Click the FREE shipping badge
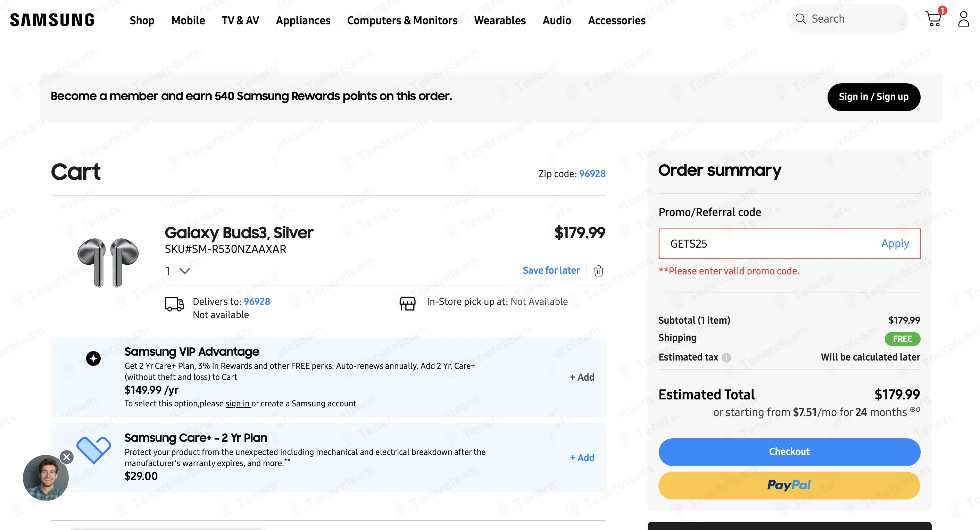 pos(903,339)
